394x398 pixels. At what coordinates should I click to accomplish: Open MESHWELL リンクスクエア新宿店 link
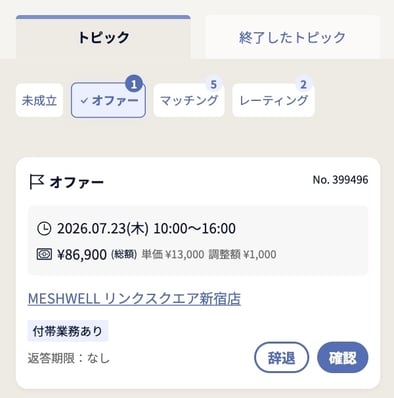pos(134,299)
